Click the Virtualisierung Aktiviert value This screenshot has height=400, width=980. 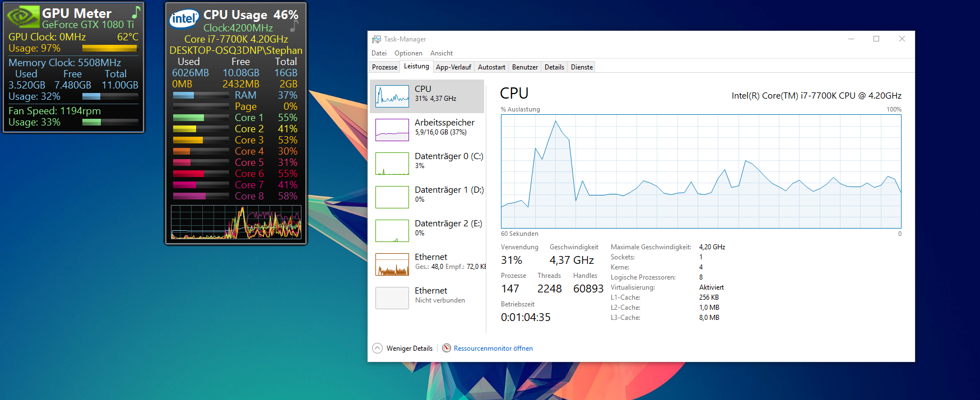pyautogui.click(x=712, y=287)
